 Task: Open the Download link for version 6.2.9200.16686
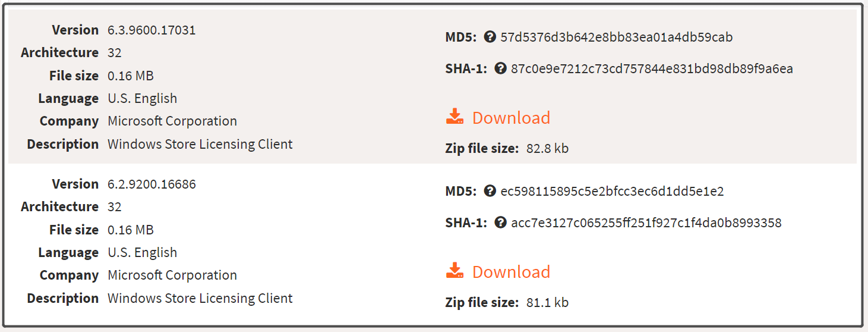[x=511, y=271]
